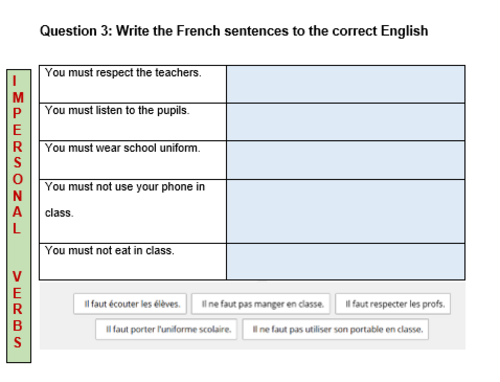Click the 'You must not eat in class.' cell
Viewport: 500px width, 382px height.
pyautogui.click(x=133, y=262)
